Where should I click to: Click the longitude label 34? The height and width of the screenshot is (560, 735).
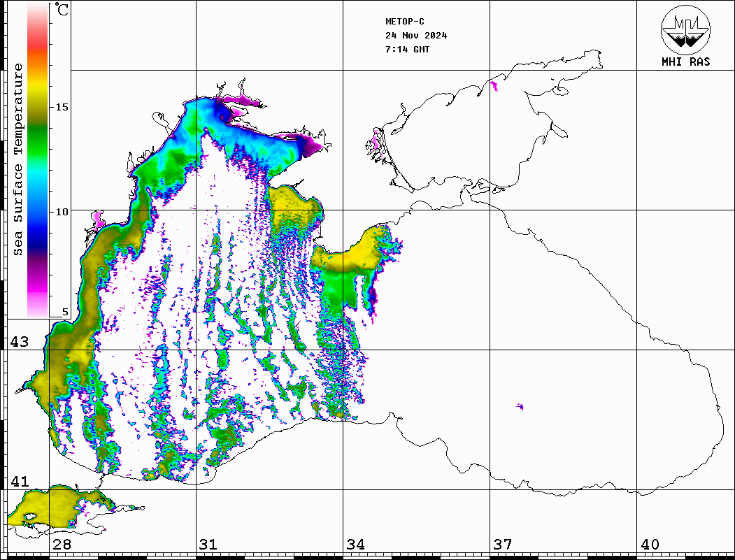(355, 545)
